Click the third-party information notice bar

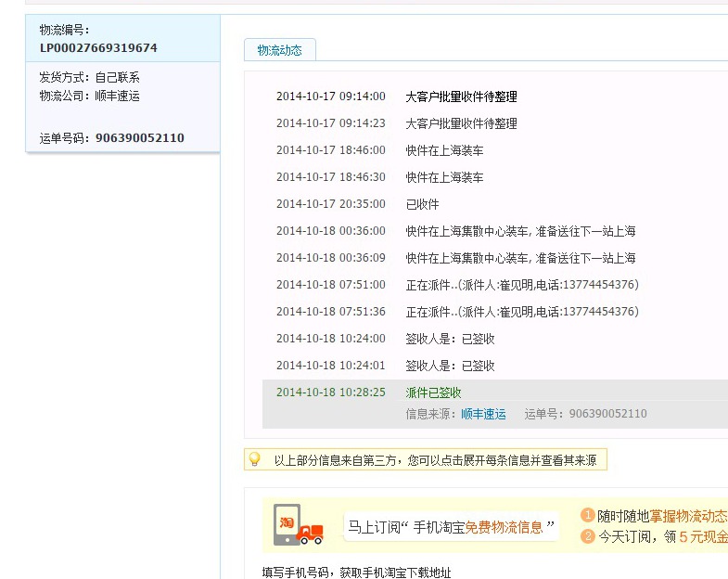pos(426,459)
